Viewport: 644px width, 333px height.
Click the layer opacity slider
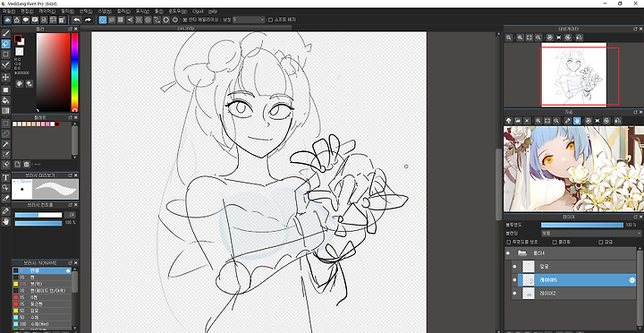click(582, 226)
